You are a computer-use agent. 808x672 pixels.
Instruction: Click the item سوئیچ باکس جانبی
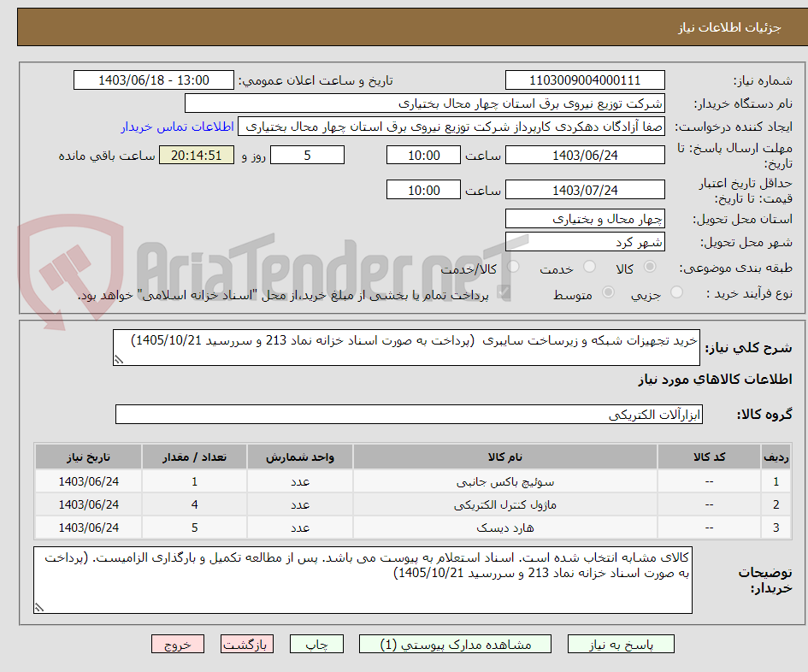[505, 482]
